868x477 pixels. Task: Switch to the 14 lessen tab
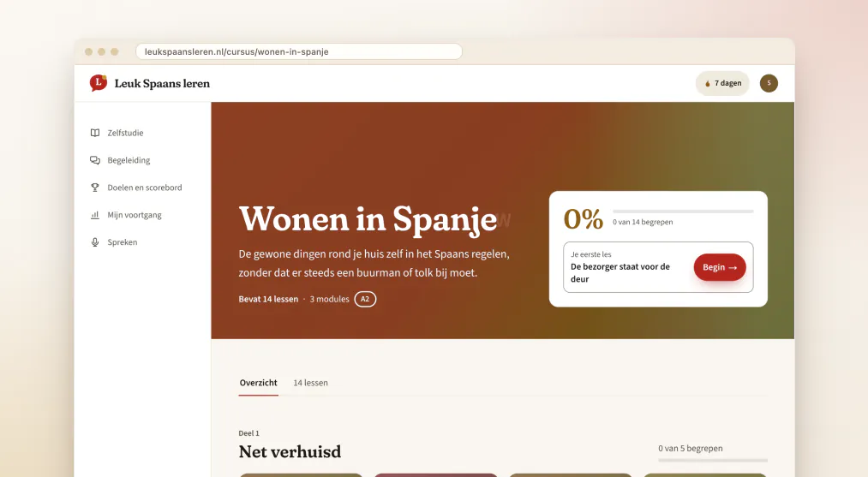click(310, 383)
